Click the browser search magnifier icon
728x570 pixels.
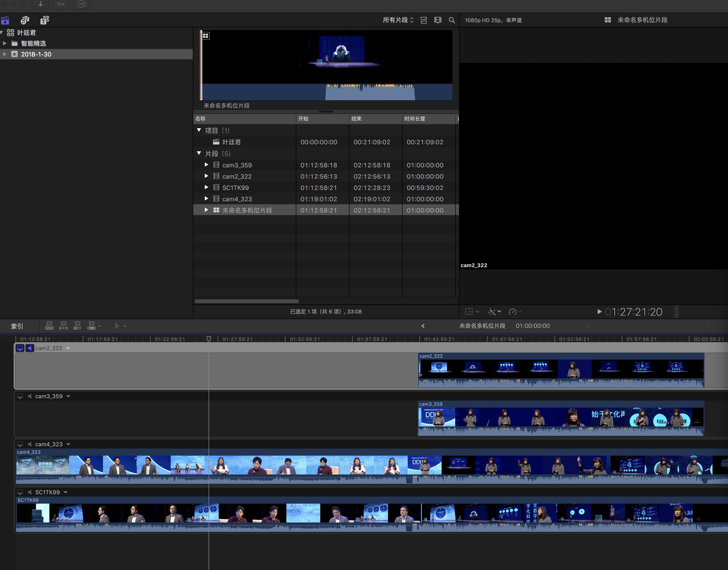pyautogui.click(x=451, y=20)
